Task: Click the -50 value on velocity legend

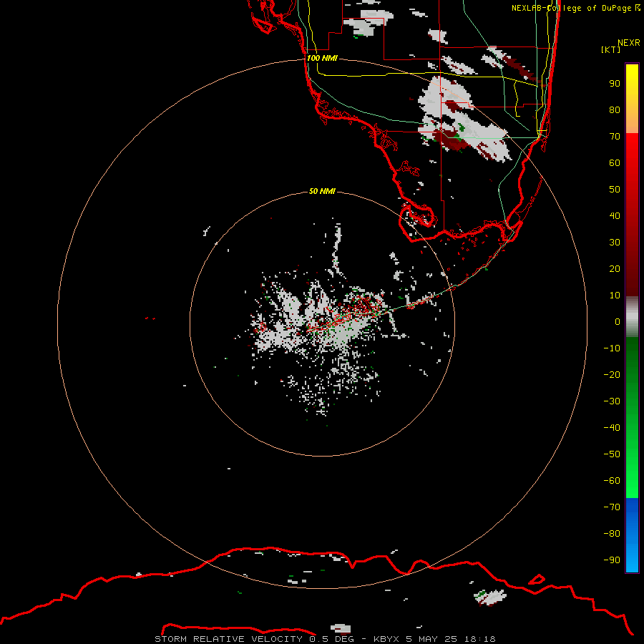Action: click(x=612, y=454)
